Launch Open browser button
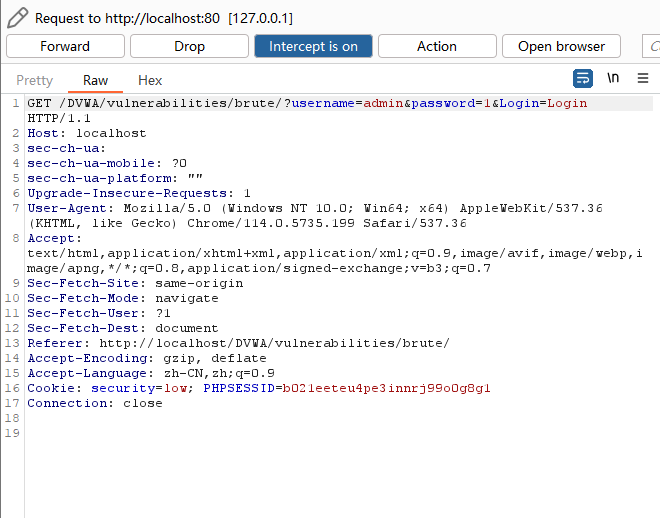 (x=561, y=46)
